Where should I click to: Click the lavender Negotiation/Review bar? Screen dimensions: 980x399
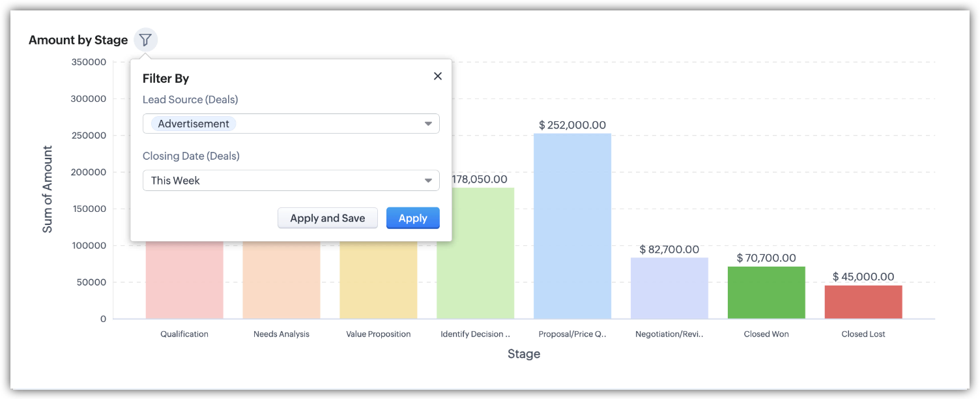[x=669, y=288]
